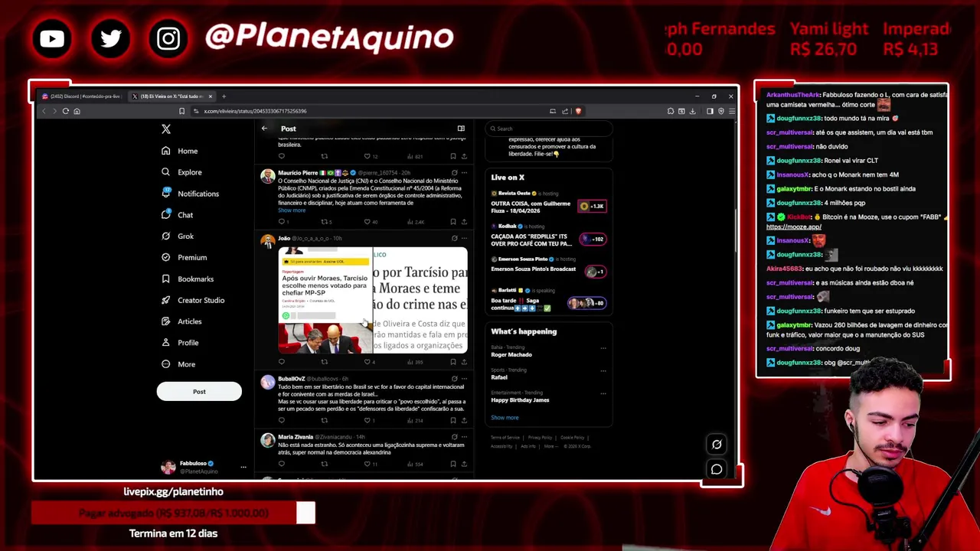This screenshot has width=980, height=551.
Task: Bookmark BuballOvZ's post
Action: (x=452, y=420)
